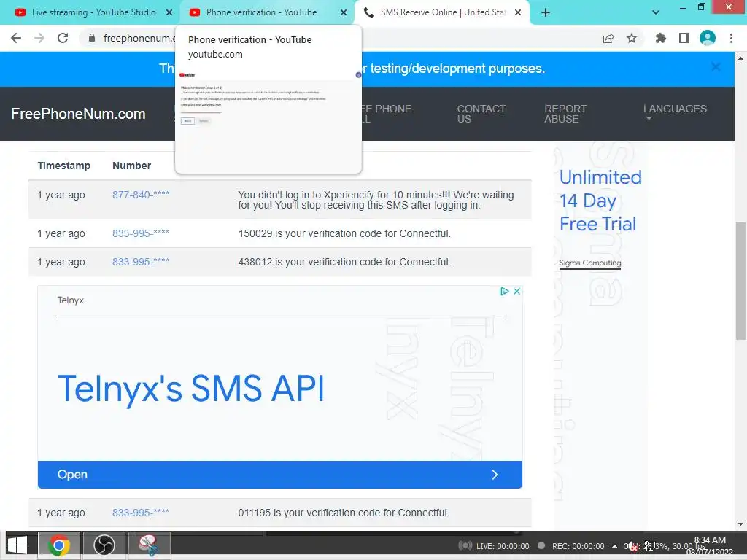This screenshot has height=560, width=747.
Task: Open the Extensions puzzle icon
Action: (660, 38)
